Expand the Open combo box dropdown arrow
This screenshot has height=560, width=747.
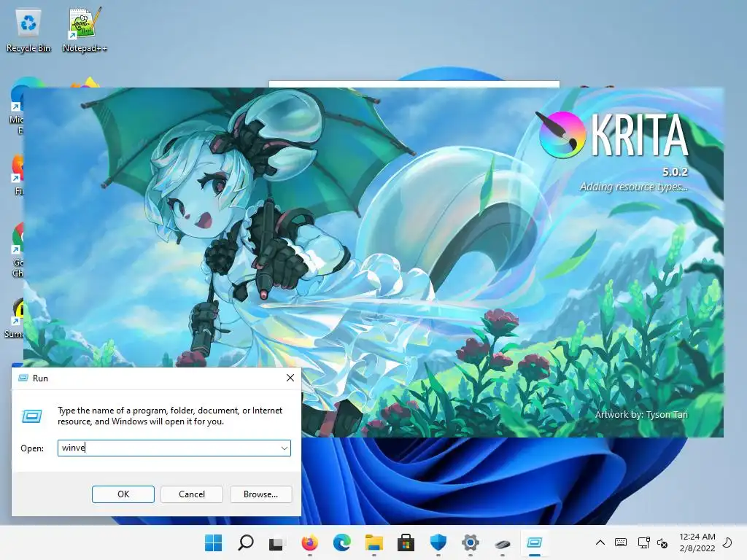pyautogui.click(x=284, y=448)
